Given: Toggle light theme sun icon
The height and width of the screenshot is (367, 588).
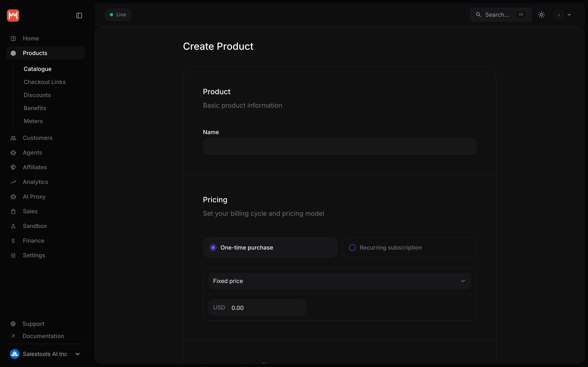Looking at the screenshot, I should pyautogui.click(x=541, y=15).
